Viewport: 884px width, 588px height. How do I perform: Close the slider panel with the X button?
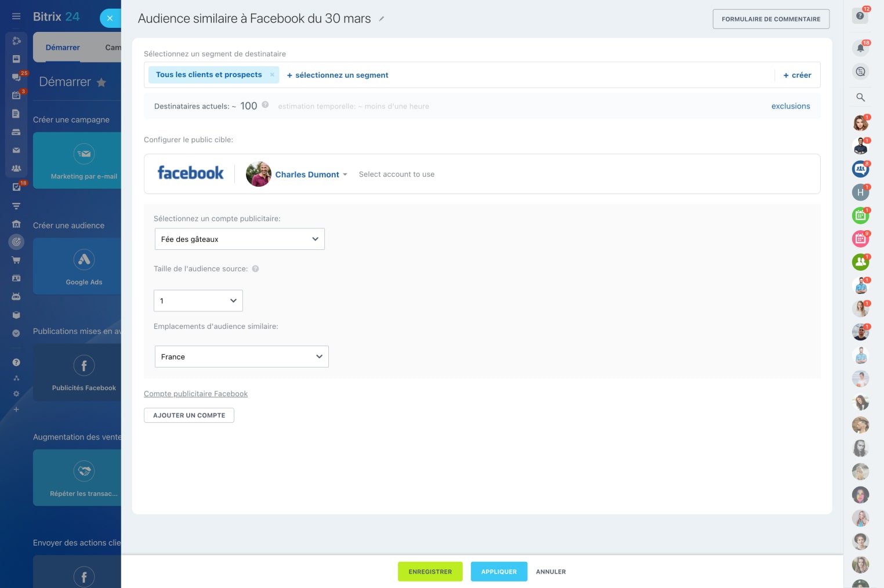pos(110,18)
